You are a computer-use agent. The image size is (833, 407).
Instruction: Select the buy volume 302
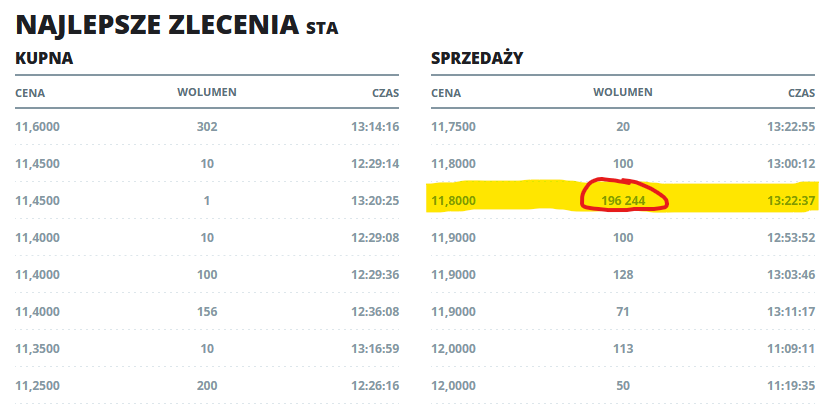point(207,127)
